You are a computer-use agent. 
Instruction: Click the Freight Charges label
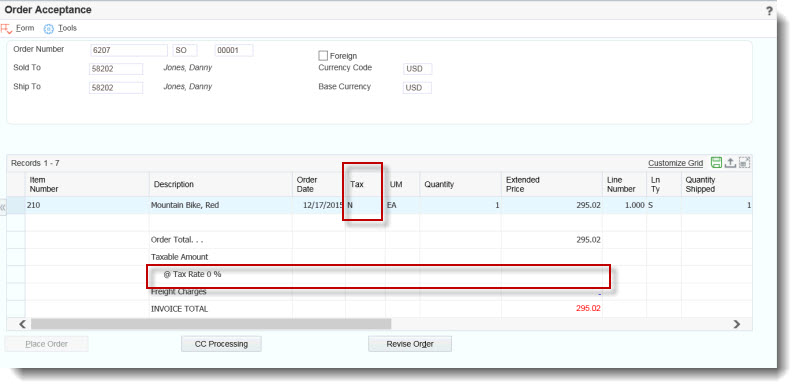click(x=179, y=291)
